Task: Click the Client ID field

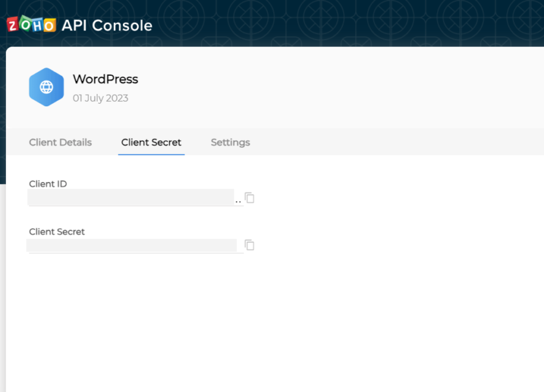Action: [136, 198]
